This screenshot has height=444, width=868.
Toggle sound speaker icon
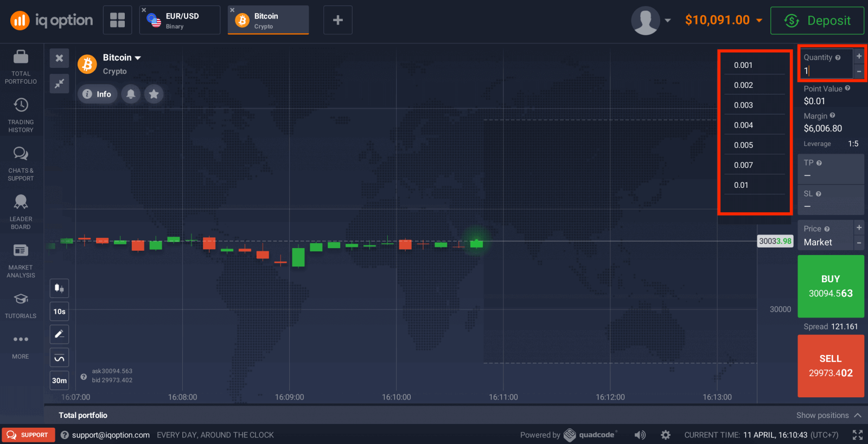640,435
